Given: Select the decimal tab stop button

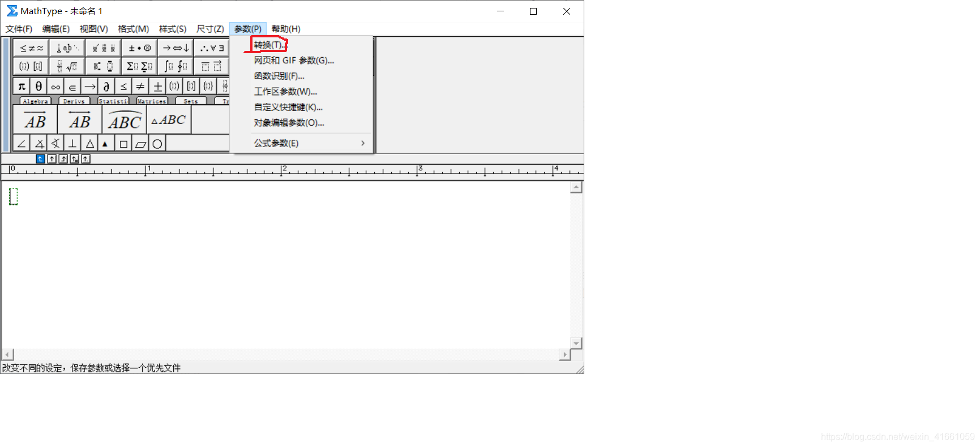Looking at the screenshot, I should click(85, 159).
